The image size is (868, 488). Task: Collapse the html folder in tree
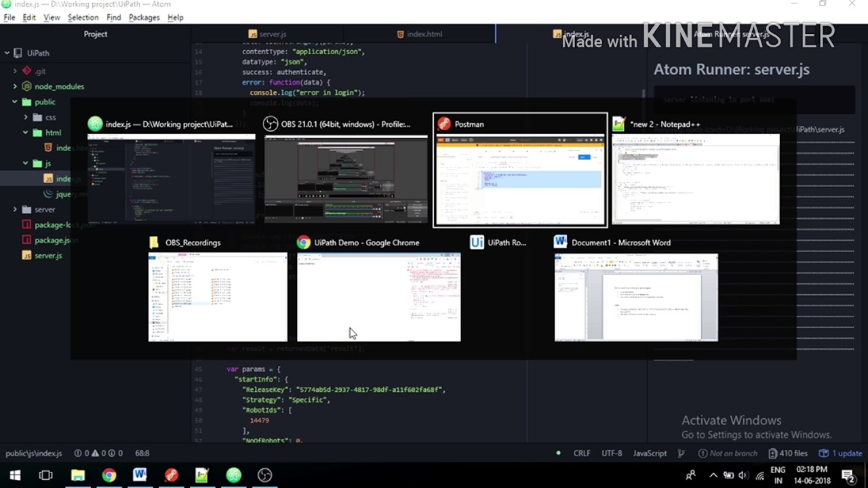pos(26,133)
